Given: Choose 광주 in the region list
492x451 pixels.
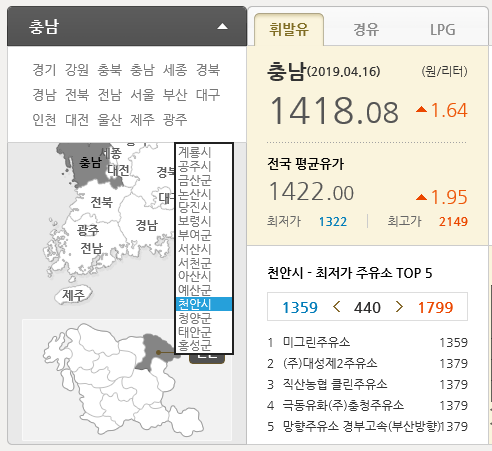Looking at the screenshot, I should click(175, 120).
